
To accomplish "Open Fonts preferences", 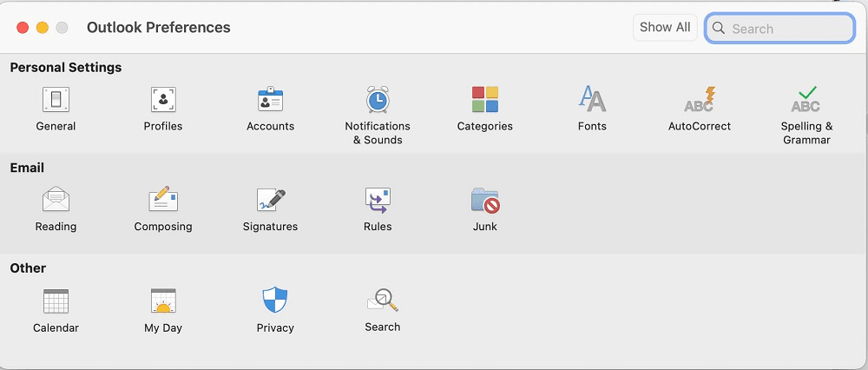I will pos(592,101).
